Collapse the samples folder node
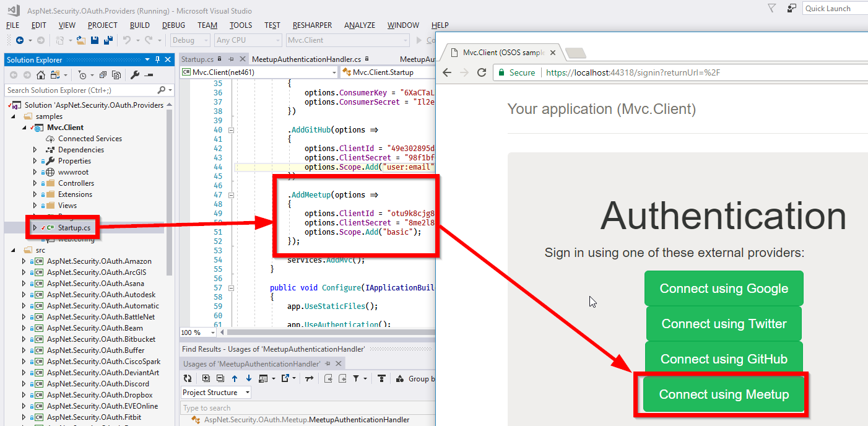Image resolution: width=868 pixels, height=426 pixels. click(13, 116)
